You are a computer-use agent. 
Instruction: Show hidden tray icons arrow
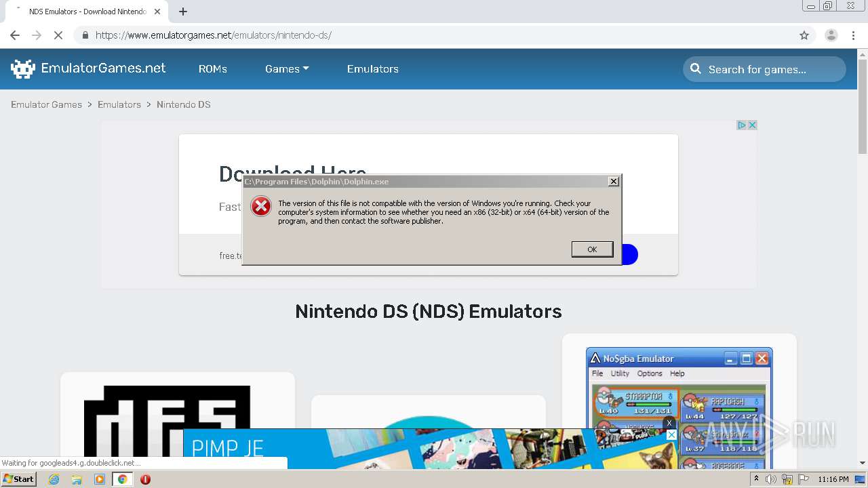(x=756, y=479)
